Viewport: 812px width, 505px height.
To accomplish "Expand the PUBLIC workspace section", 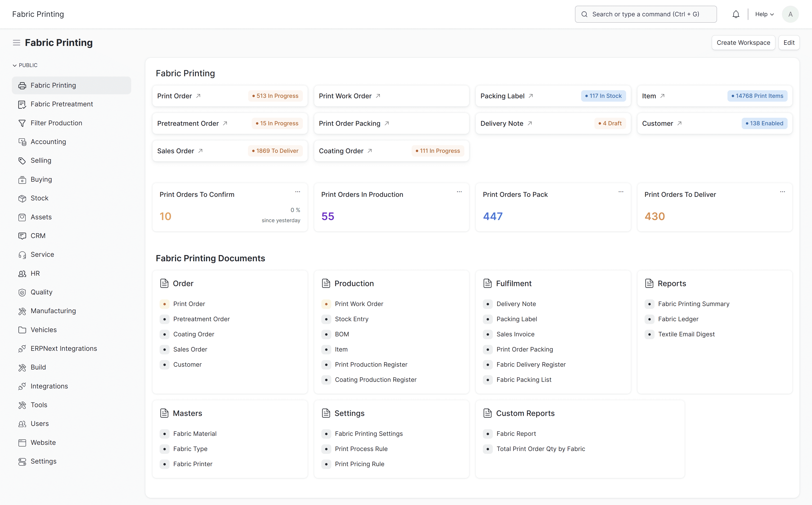I will [14, 65].
